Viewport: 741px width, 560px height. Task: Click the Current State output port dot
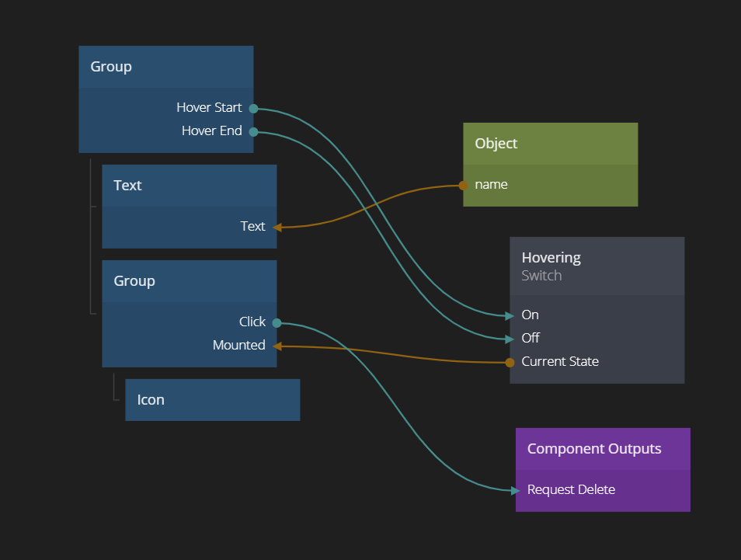tap(510, 362)
